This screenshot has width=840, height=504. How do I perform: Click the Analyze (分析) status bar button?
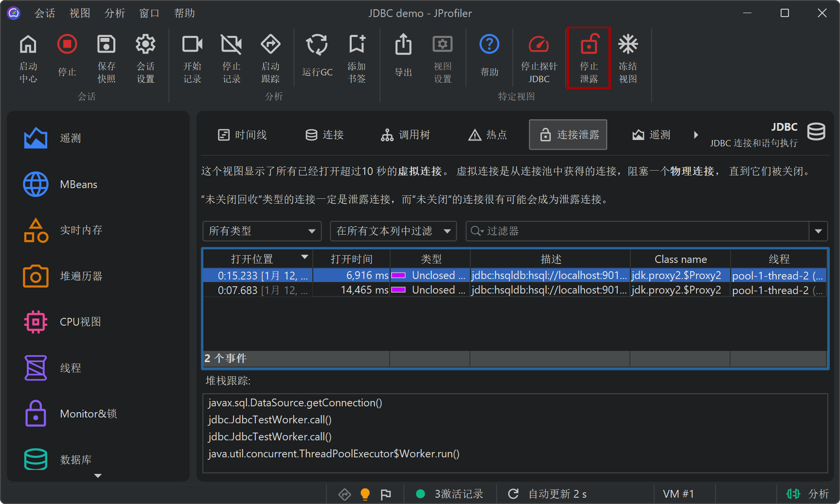(808, 494)
